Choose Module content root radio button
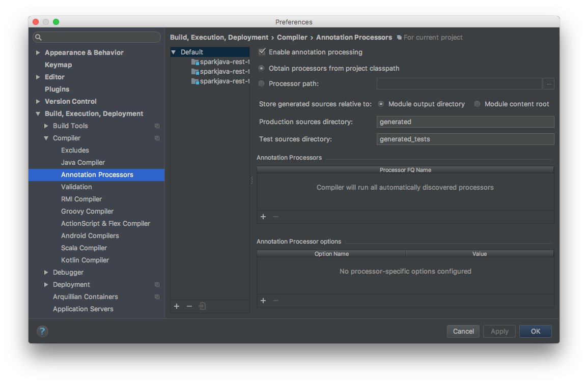Screen dimensions: 588x384 [477, 104]
